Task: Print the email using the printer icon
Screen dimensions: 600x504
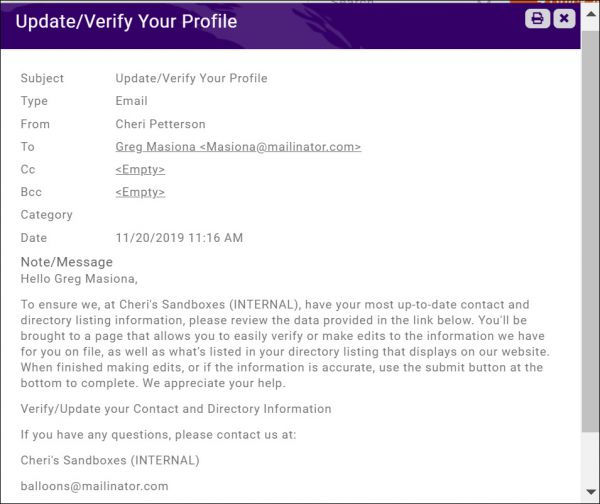Action: click(x=537, y=18)
